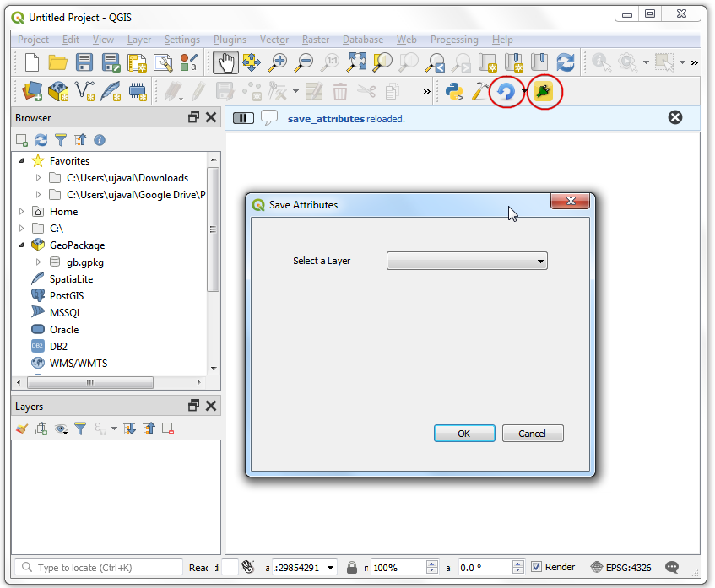Viewport: 715px width, 588px height.
Task: Toggle the scale lock icon in status bar
Action: (352, 568)
